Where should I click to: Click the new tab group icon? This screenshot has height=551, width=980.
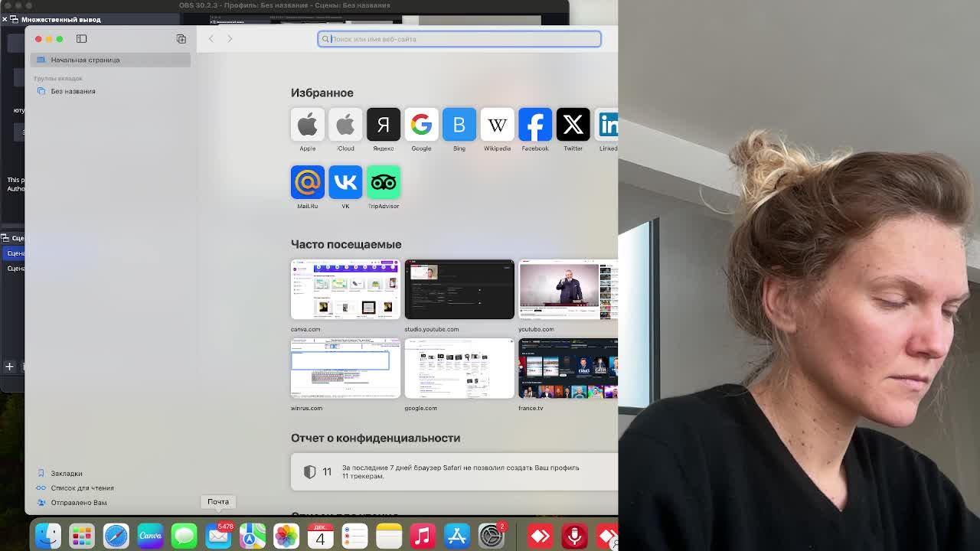[181, 38]
